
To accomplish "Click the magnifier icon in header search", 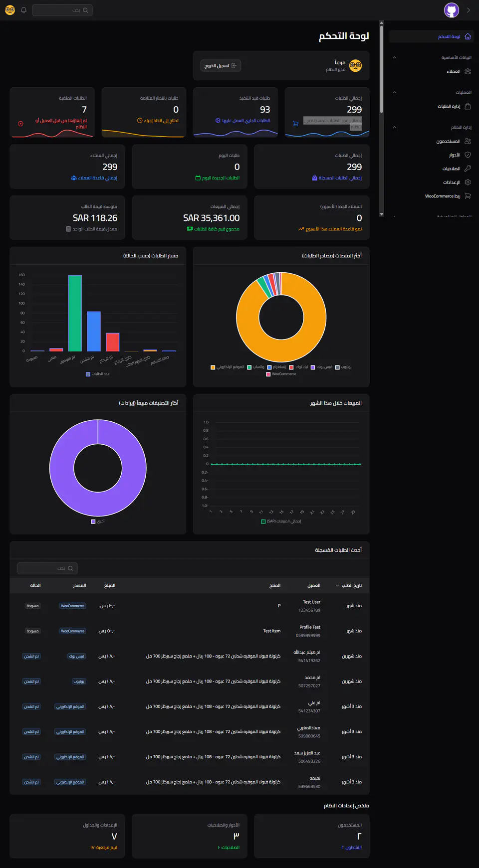I will point(85,10).
